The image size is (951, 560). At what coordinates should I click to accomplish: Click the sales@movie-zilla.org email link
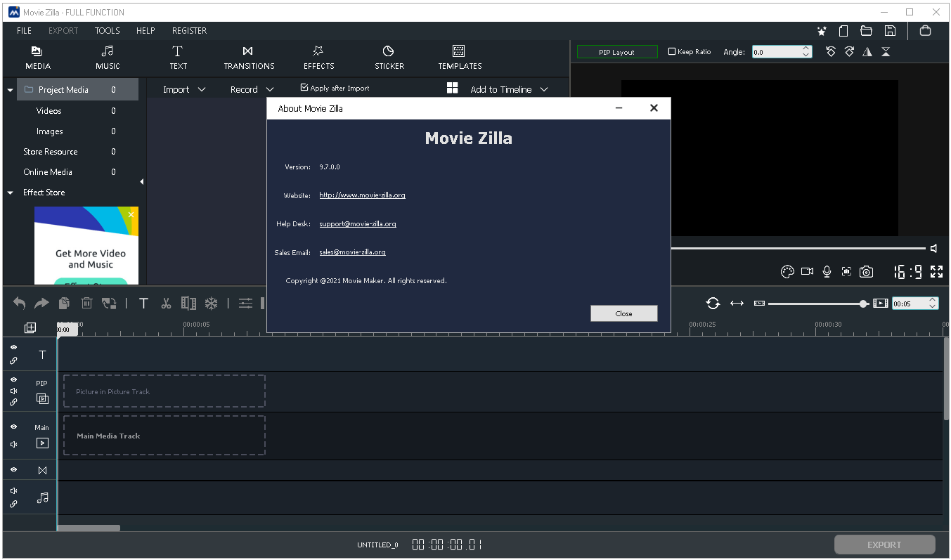coord(352,252)
